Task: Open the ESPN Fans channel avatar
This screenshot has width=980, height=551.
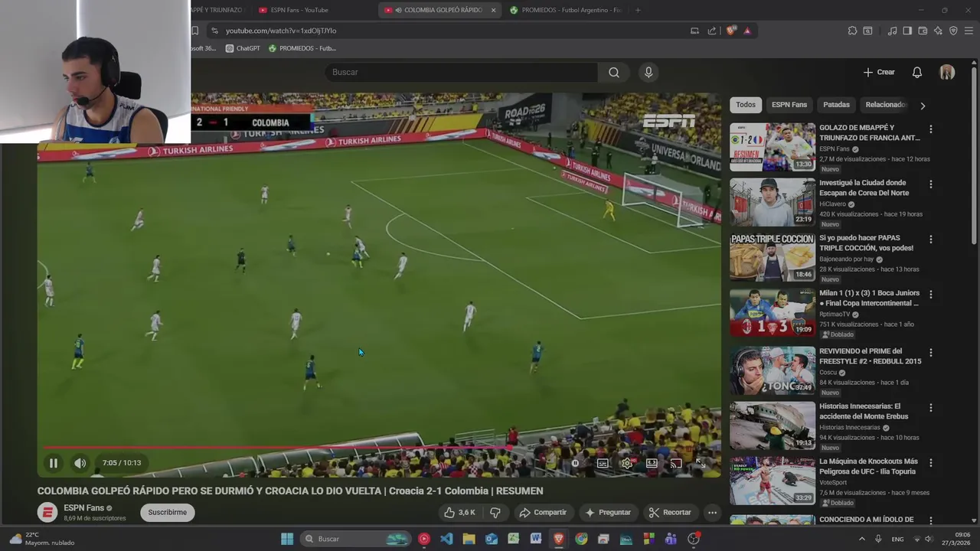Action: 47,512
